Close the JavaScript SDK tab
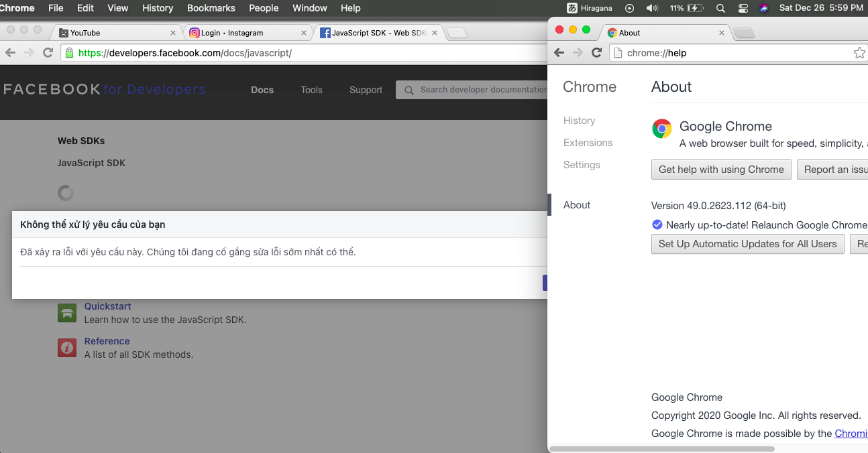The width and height of the screenshot is (868, 453). point(435,33)
